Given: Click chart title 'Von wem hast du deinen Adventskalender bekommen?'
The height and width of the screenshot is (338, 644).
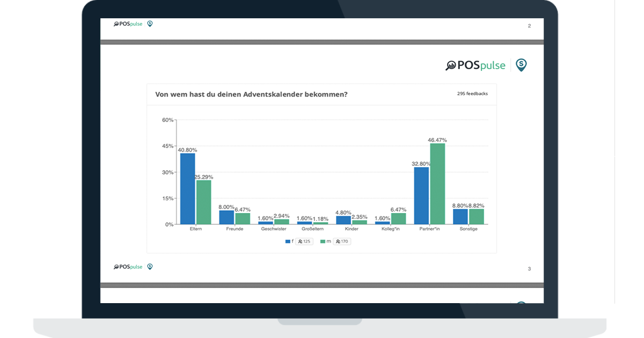Looking at the screenshot, I should [251, 94].
